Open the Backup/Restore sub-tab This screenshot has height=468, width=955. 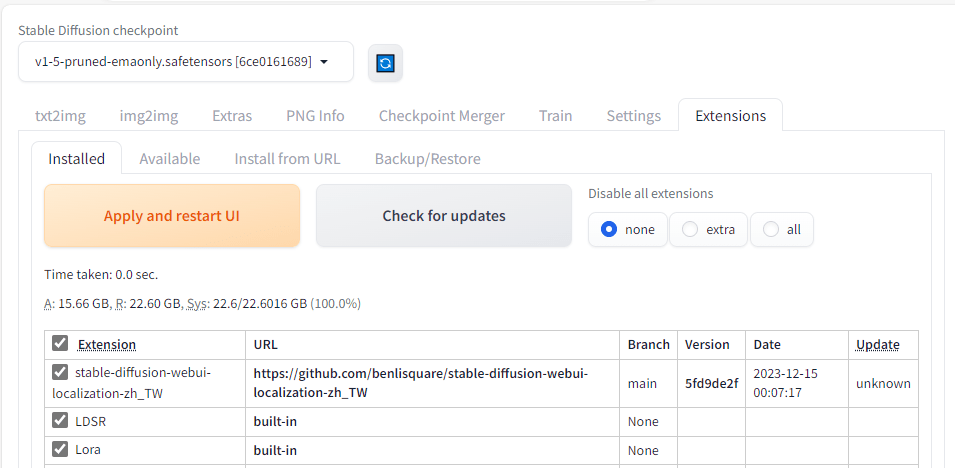tap(427, 159)
